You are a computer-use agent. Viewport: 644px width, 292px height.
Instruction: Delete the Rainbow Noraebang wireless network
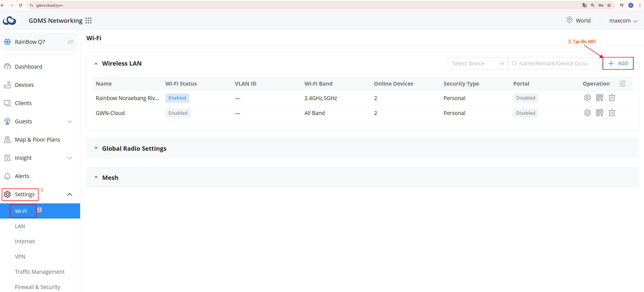[x=612, y=98]
